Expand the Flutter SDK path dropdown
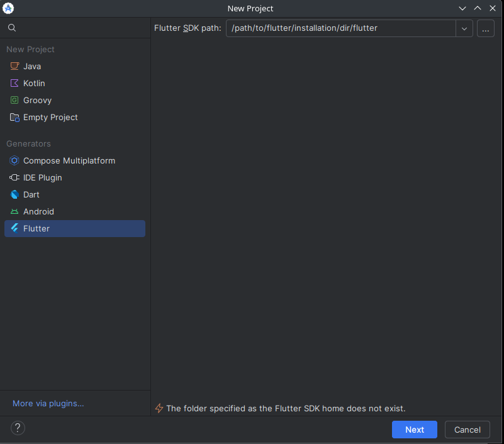The image size is (504, 444). [464, 28]
